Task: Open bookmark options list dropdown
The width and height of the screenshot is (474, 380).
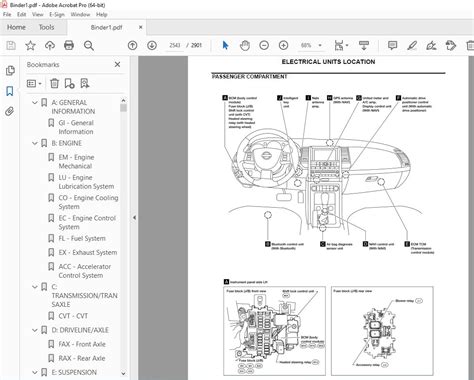Action: pyautogui.click(x=34, y=83)
